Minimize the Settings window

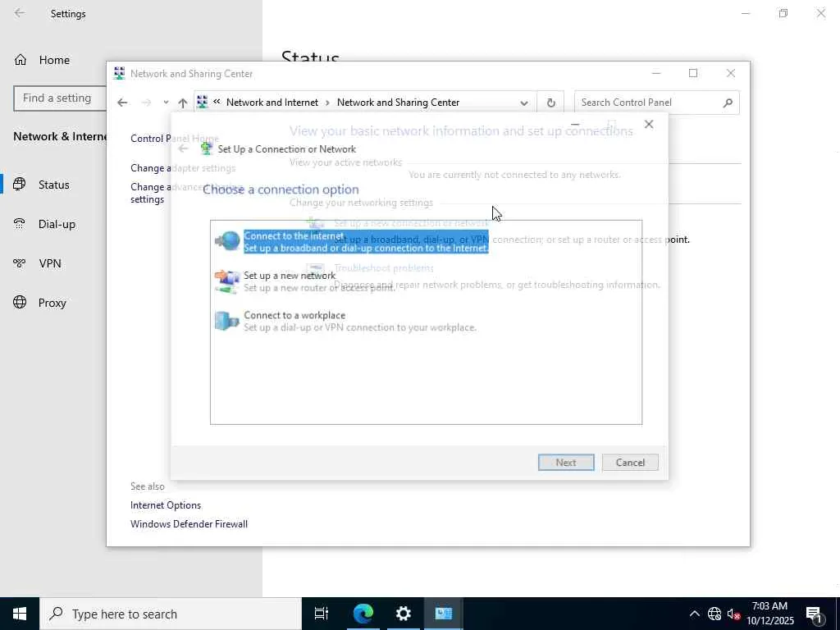[745, 13]
